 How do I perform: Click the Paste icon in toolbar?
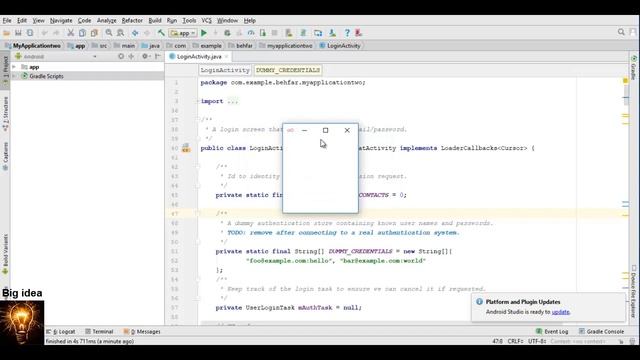94,33
